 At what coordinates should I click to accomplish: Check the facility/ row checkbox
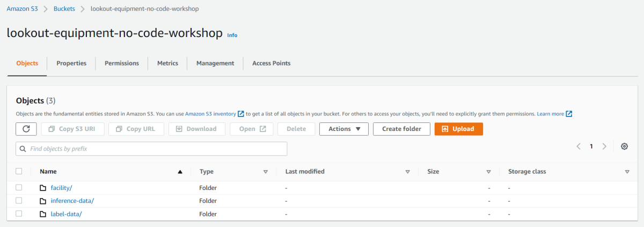click(19, 187)
